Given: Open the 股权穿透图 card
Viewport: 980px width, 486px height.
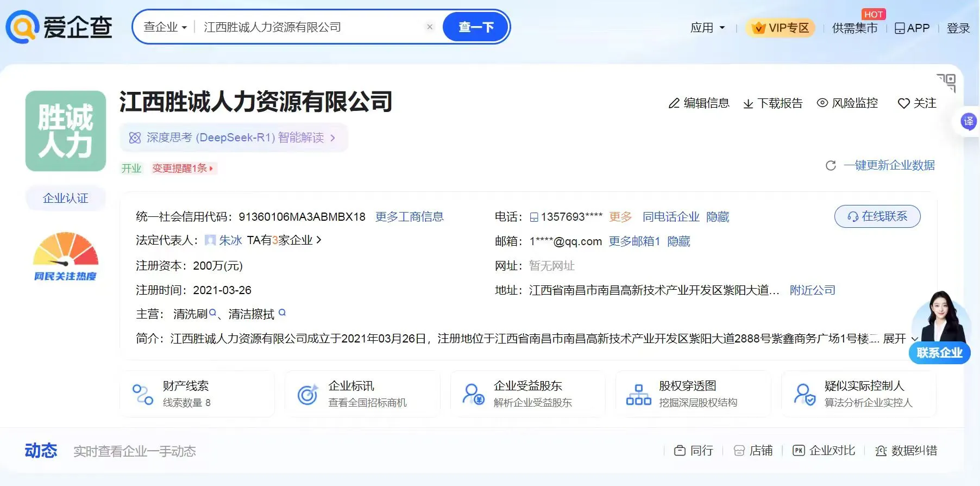Looking at the screenshot, I should (693, 394).
